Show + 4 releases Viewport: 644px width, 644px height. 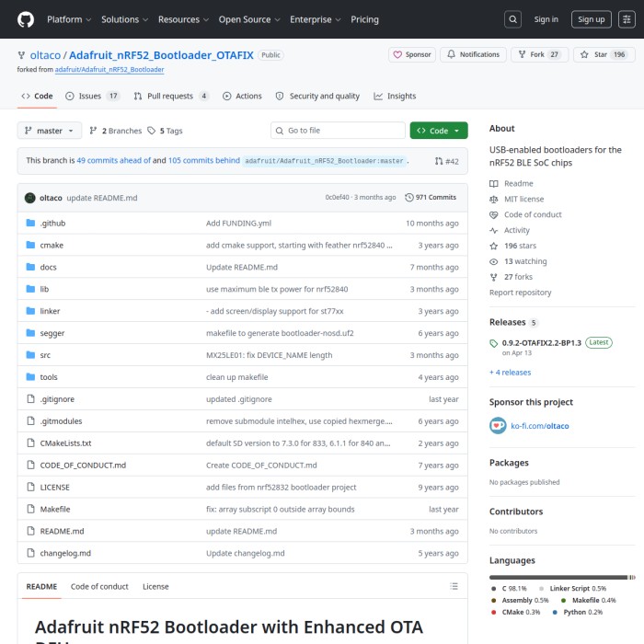(510, 372)
